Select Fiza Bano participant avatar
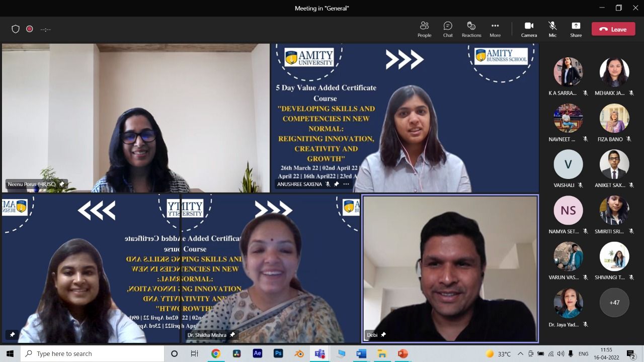The width and height of the screenshot is (644, 362). pyautogui.click(x=614, y=118)
